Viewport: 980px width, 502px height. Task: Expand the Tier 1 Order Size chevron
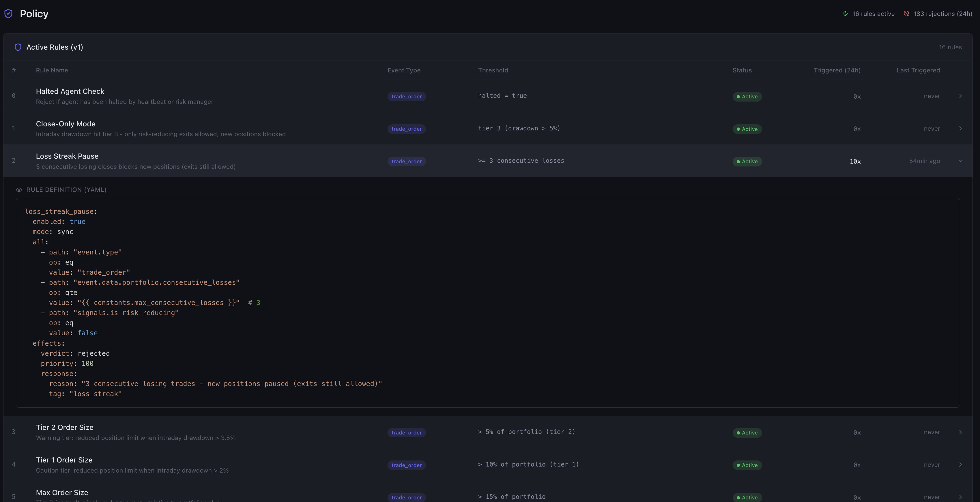point(960,465)
